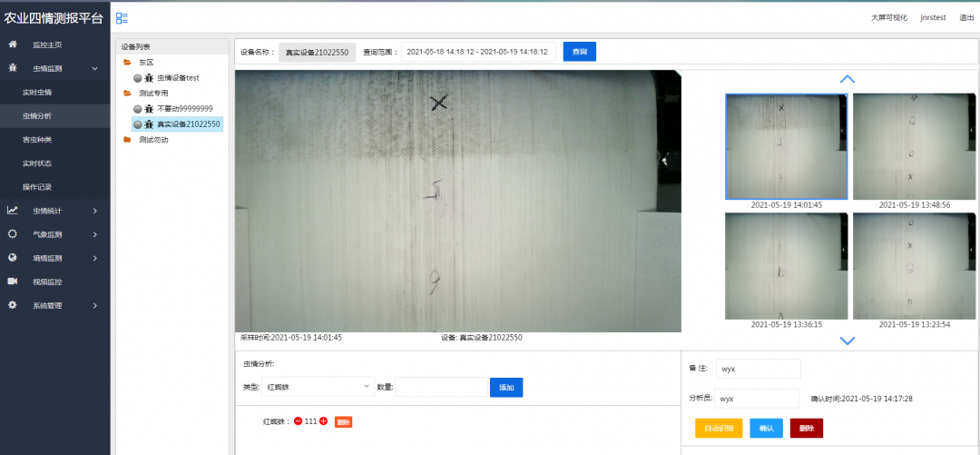Expand the 墒情监测 submenu chevron
Viewport: 980px width, 455px height.
pyautogui.click(x=95, y=258)
